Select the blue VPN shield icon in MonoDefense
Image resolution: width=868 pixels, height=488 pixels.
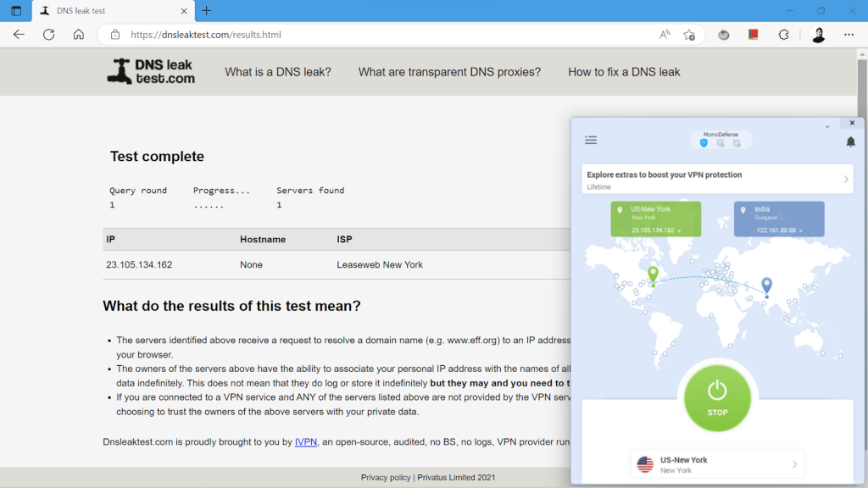point(704,143)
